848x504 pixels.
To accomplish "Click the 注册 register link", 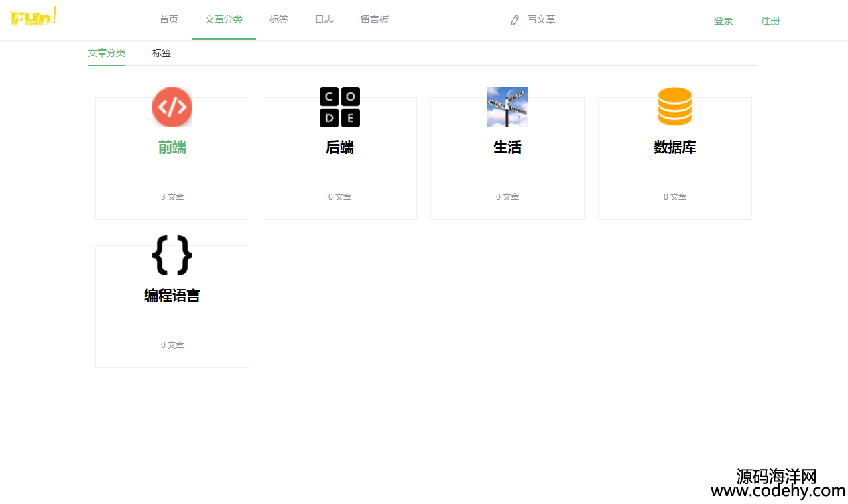I will point(770,21).
